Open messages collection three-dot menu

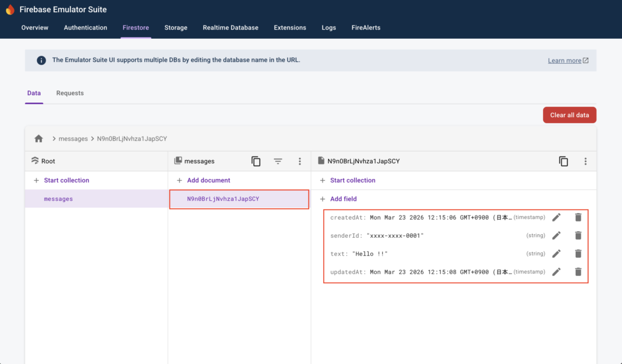299,161
